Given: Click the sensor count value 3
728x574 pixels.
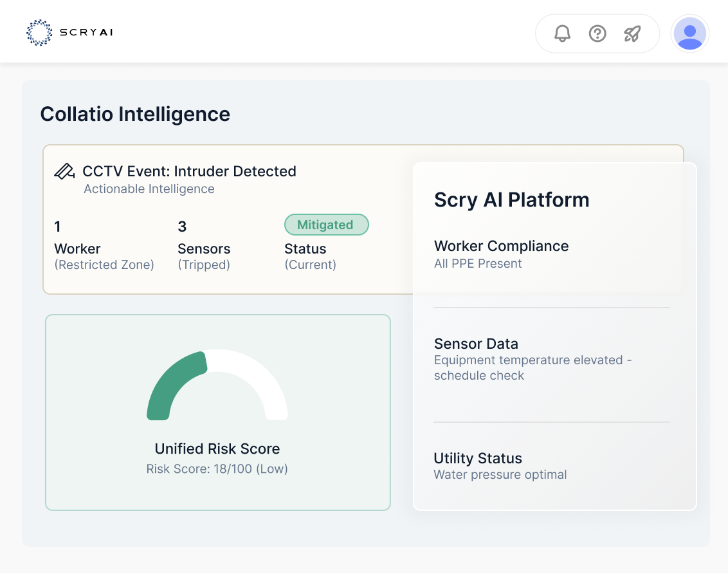Looking at the screenshot, I should tap(182, 227).
